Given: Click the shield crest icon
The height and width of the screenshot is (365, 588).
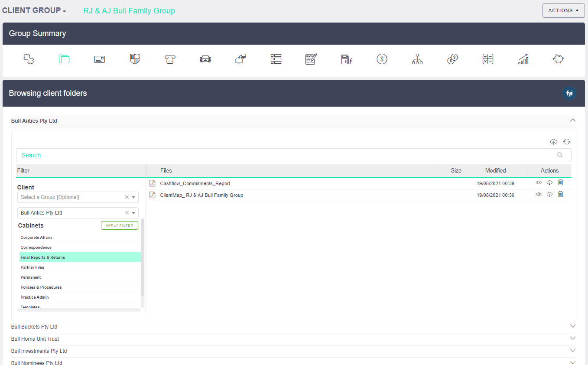Looking at the screenshot, I should pyautogui.click(x=135, y=59).
